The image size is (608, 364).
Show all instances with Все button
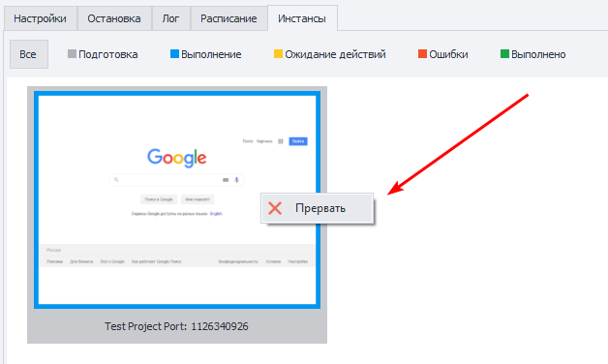click(29, 54)
